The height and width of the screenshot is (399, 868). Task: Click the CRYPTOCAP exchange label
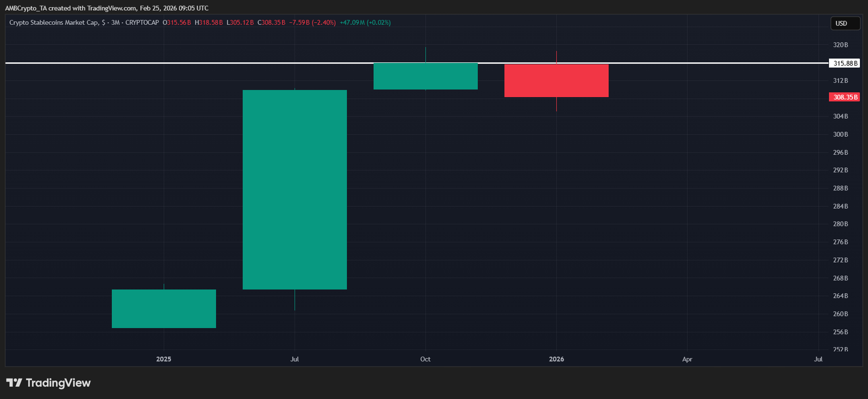(142, 23)
